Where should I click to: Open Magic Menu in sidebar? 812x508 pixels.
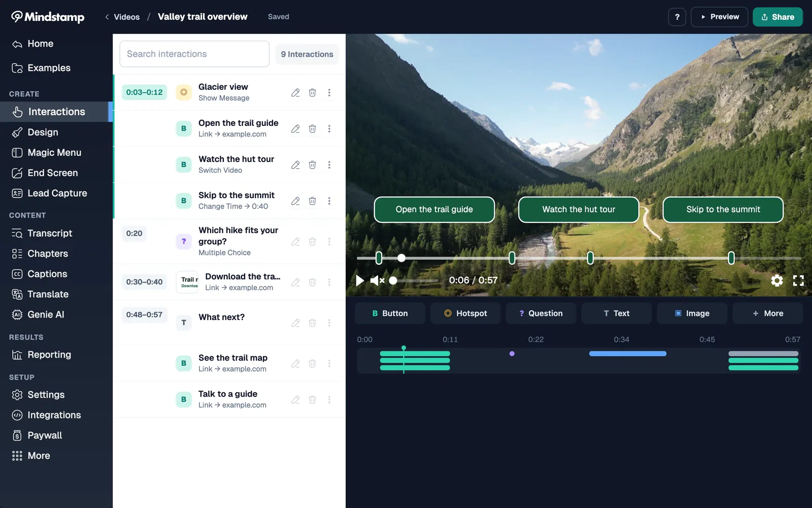(x=56, y=152)
